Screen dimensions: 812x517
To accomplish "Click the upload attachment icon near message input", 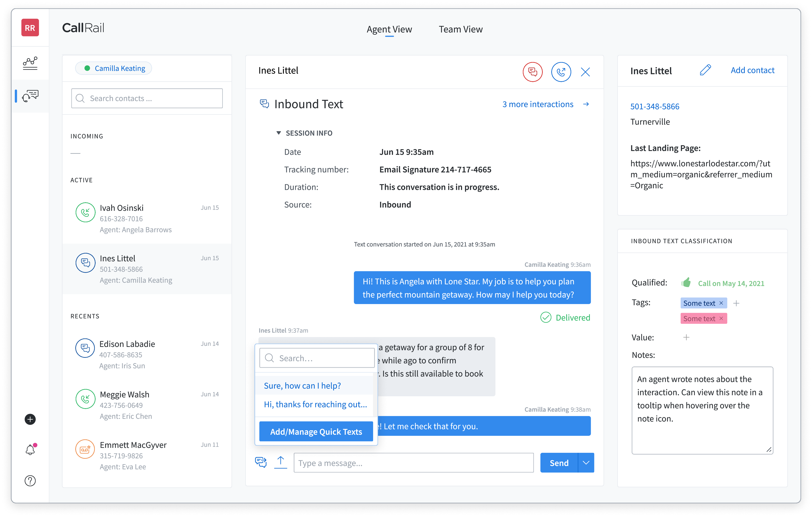I will 280,462.
